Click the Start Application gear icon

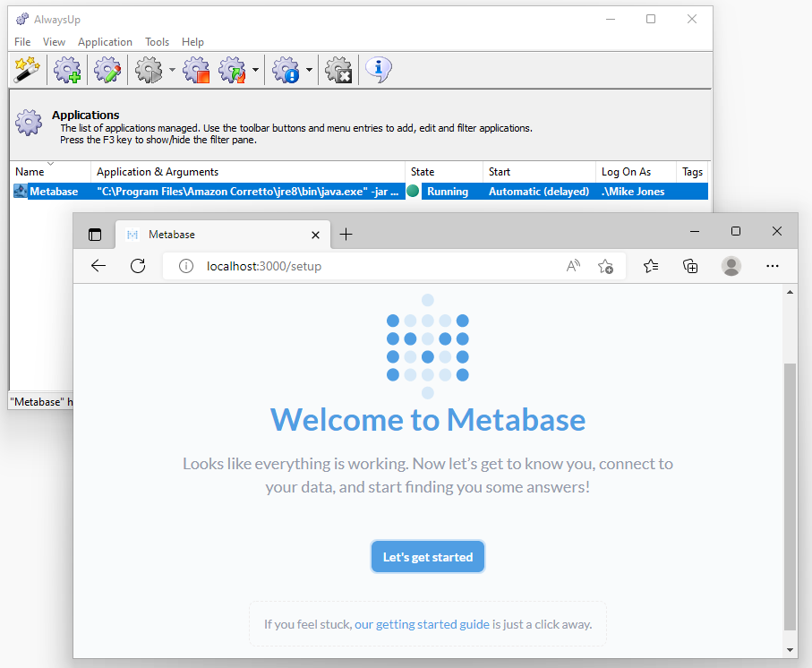click(149, 70)
